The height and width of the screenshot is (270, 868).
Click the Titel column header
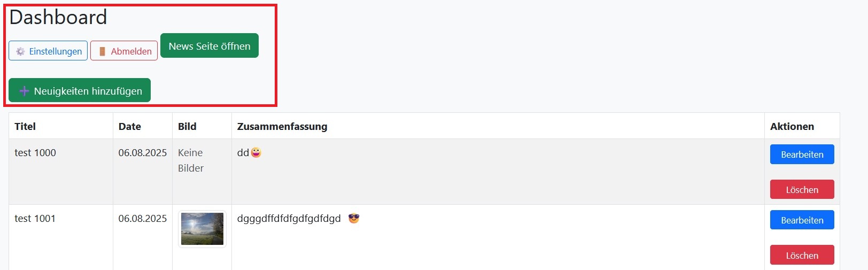(x=25, y=127)
